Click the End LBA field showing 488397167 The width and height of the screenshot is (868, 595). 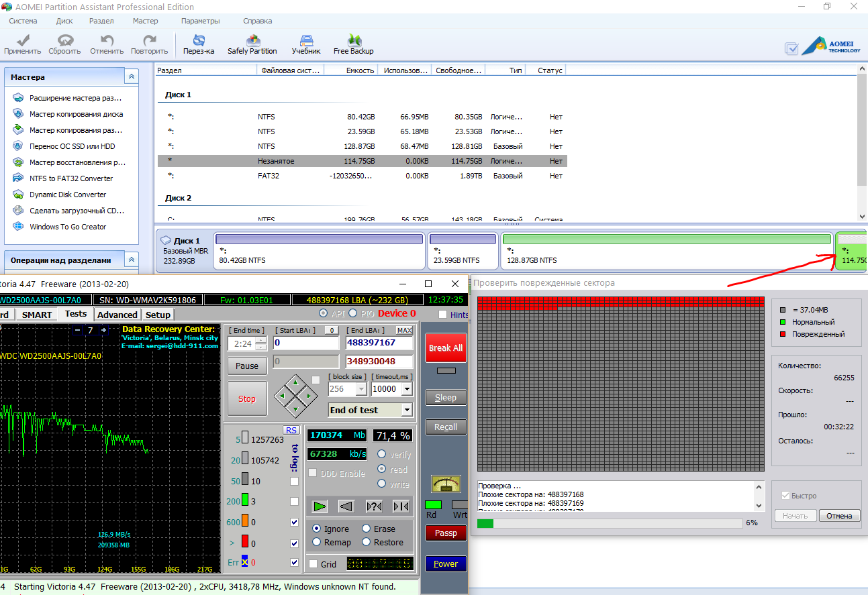[379, 343]
